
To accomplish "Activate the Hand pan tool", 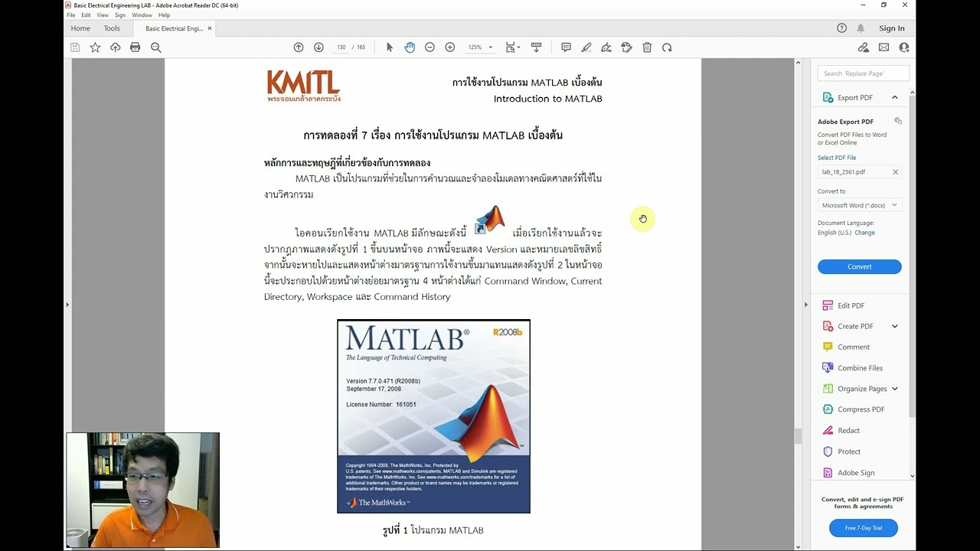I will pyautogui.click(x=410, y=47).
